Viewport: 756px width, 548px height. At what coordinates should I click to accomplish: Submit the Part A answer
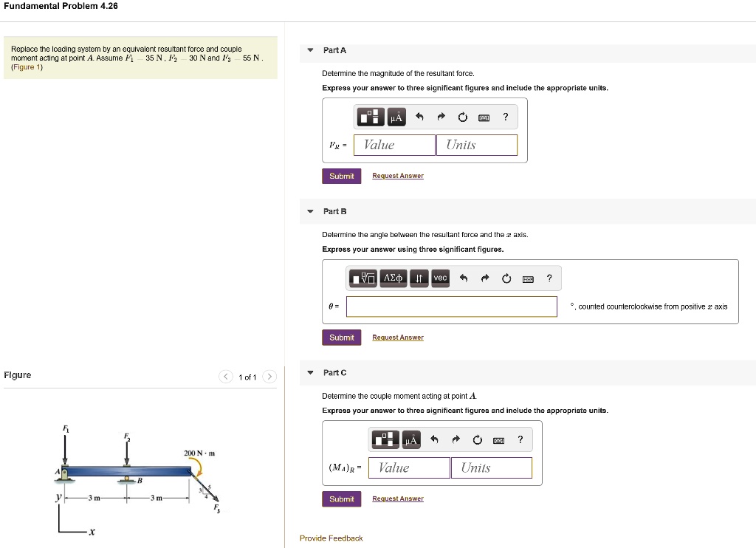[x=341, y=176]
